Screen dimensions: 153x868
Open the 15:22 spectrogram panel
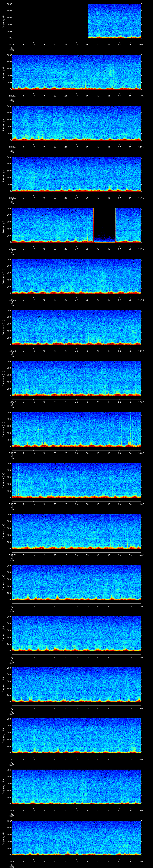(x=76, y=684)
